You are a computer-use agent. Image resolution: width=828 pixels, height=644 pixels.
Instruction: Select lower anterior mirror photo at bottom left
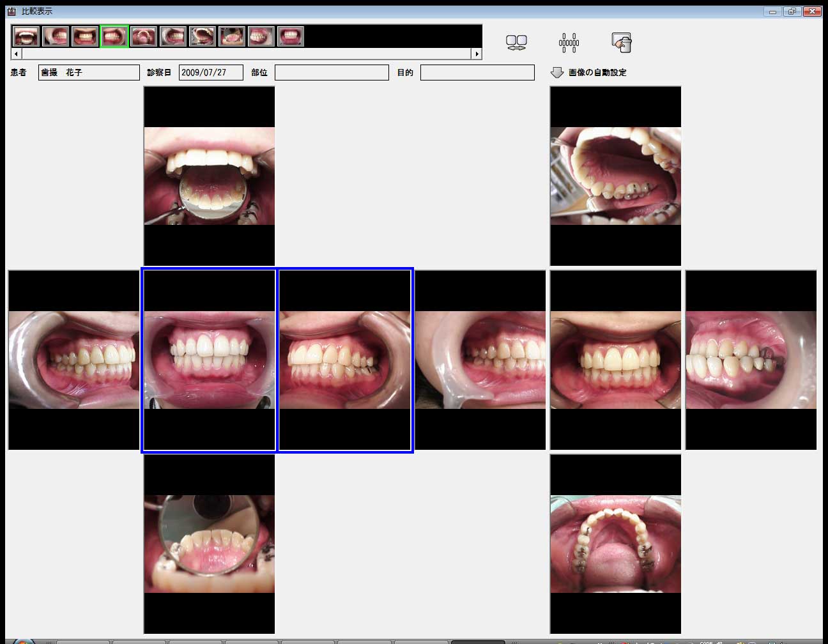(x=210, y=544)
